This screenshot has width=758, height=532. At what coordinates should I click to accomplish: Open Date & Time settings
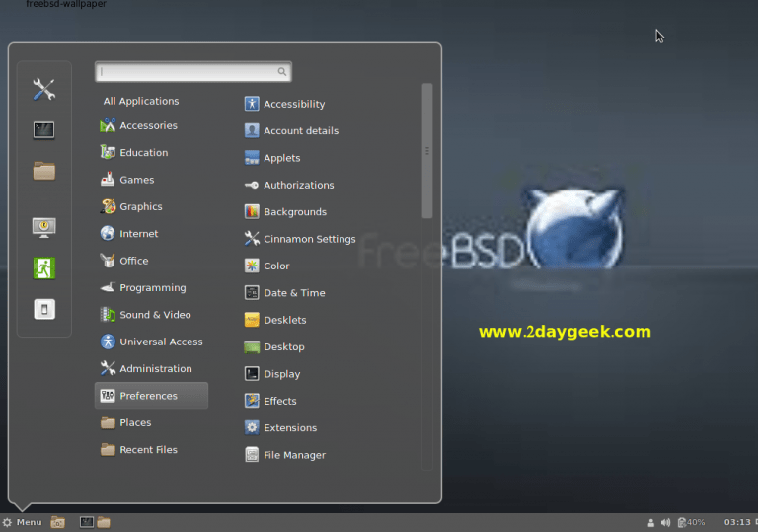pyautogui.click(x=284, y=293)
